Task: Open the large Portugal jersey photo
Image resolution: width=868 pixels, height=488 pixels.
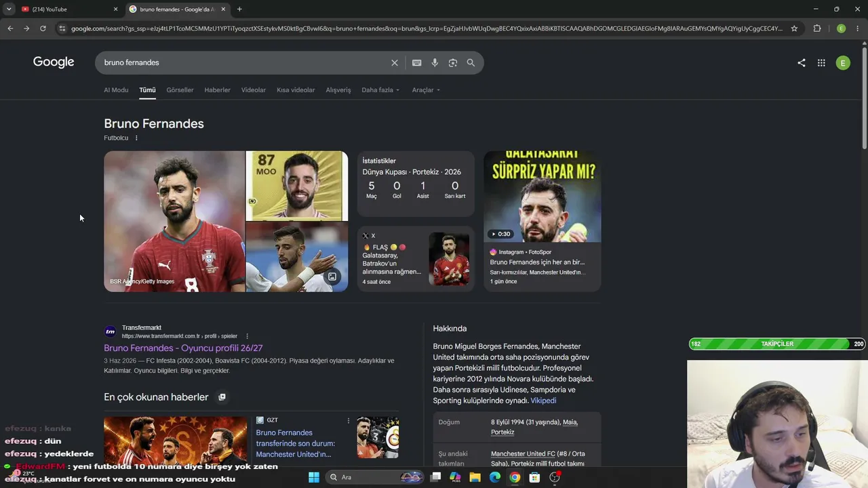Action: 174,222
